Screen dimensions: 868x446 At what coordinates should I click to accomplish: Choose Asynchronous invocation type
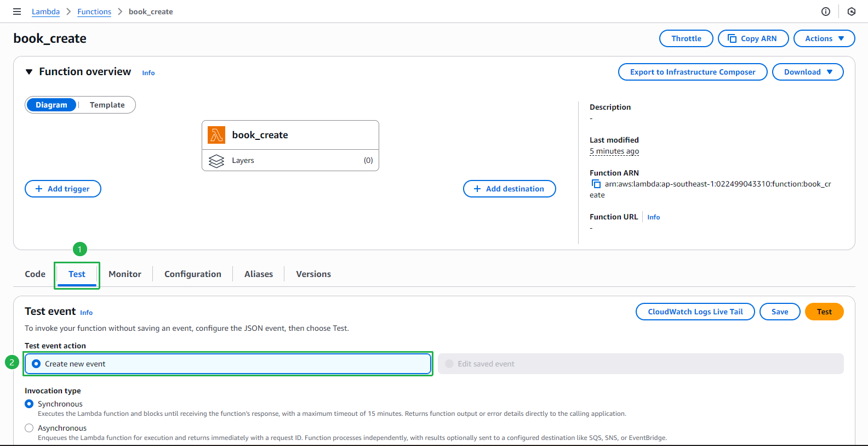pos(29,428)
